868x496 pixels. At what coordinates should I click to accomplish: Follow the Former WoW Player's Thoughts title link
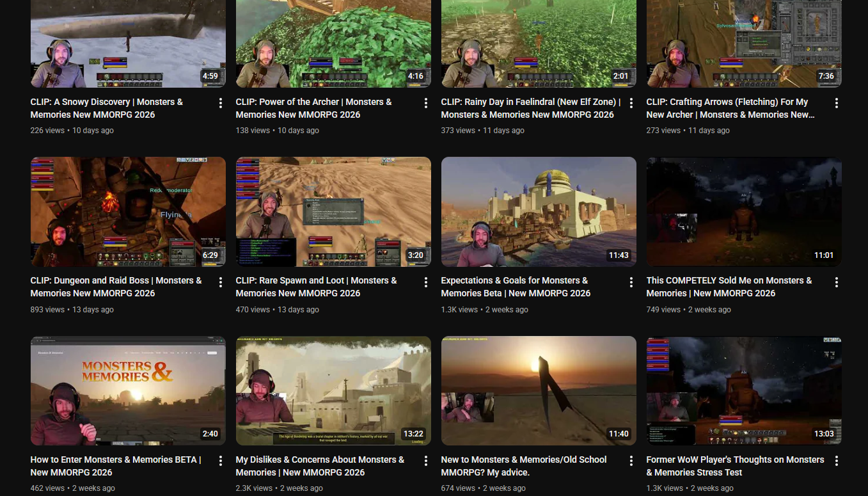click(x=735, y=466)
